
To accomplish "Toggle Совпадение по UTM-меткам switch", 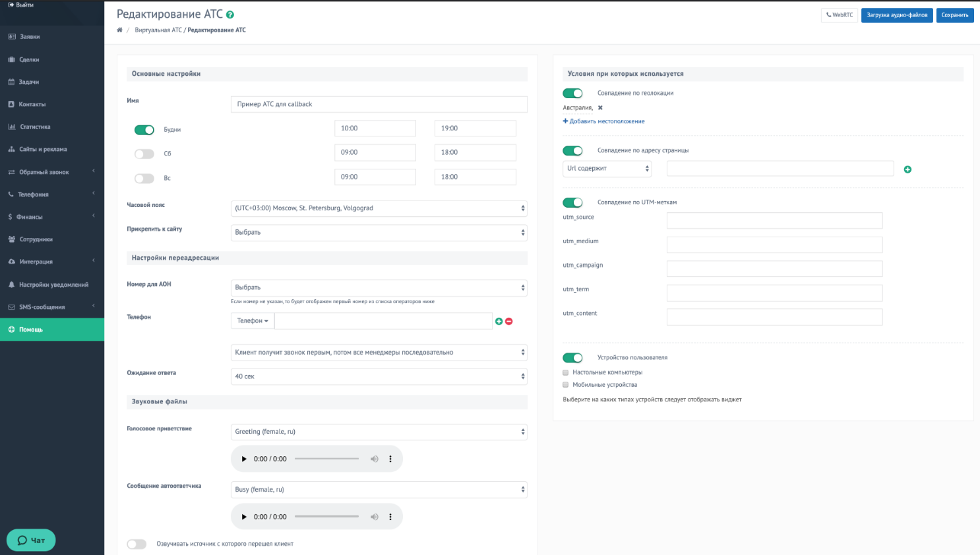I will pyautogui.click(x=572, y=202).
